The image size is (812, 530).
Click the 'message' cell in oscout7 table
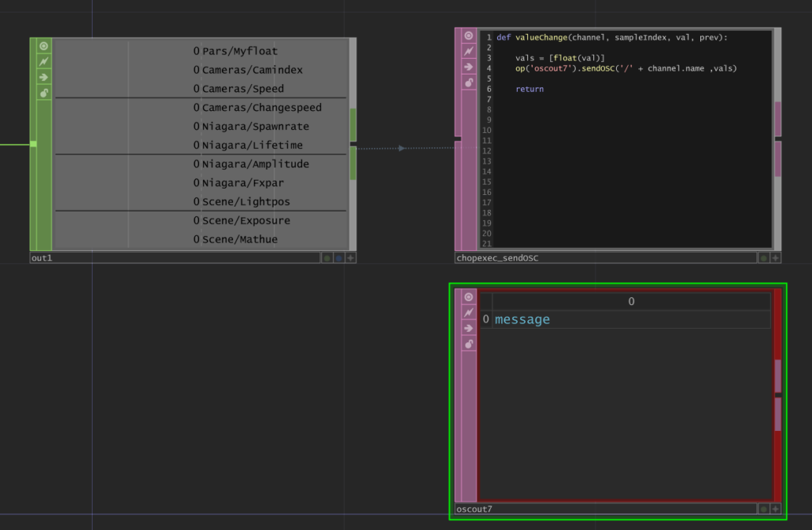[x=523, y=320]
